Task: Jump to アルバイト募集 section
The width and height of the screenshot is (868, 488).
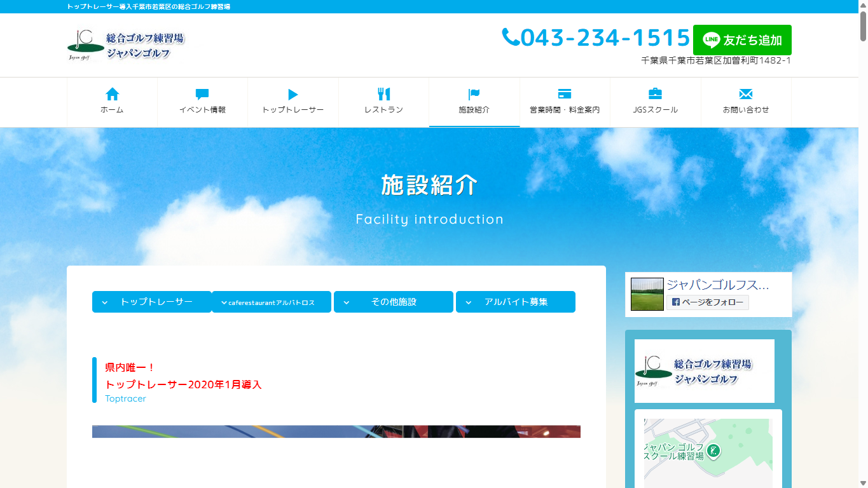Action: click(x=516, y=302)
